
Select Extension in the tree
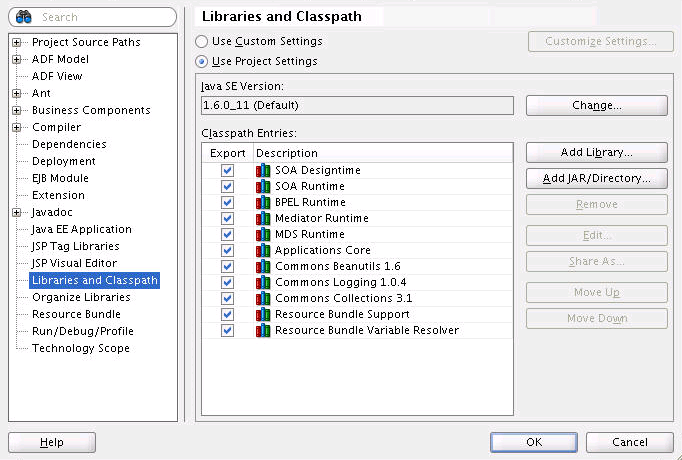tap(58, 195)
